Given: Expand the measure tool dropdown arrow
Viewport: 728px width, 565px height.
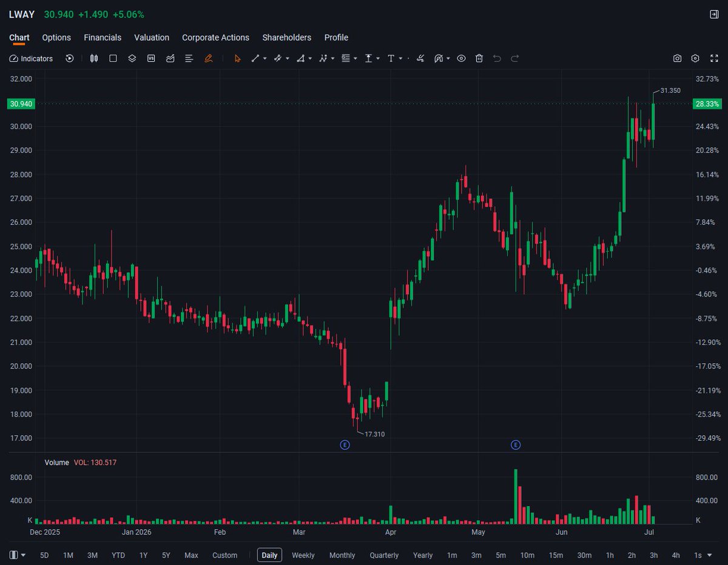Looking at the screenshot, I should click(378, 59).
